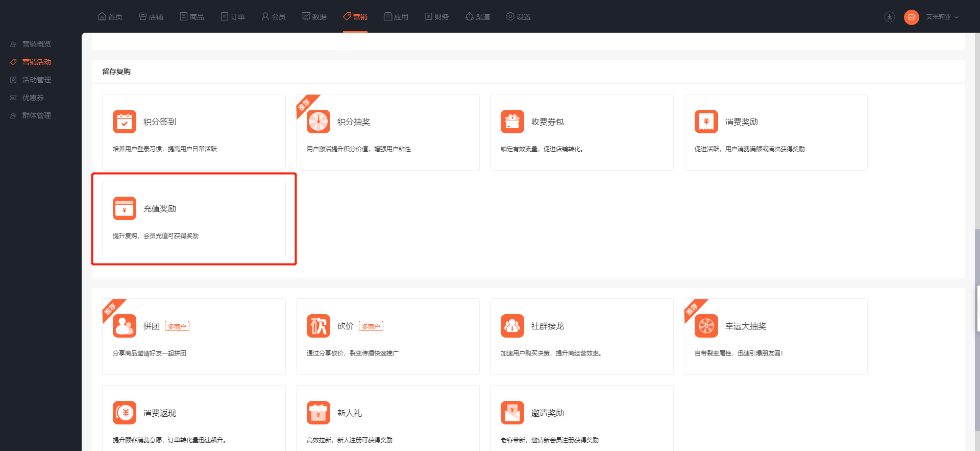Open the 新人礼 card title
The width and height of the screenshot is (980, 451).
pyautogui.click(x=350, y=413)
